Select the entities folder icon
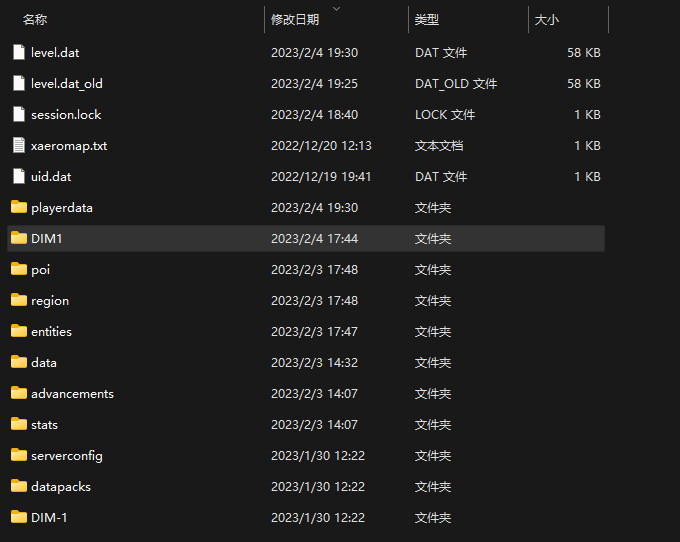Screen dimensions: 680x542 click(x=18, y=332)
